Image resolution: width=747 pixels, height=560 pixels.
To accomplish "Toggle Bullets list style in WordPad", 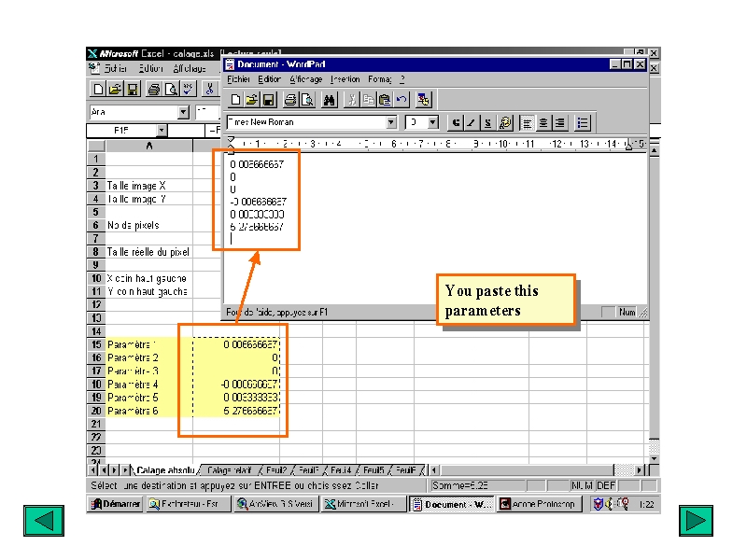I will 582,123.
